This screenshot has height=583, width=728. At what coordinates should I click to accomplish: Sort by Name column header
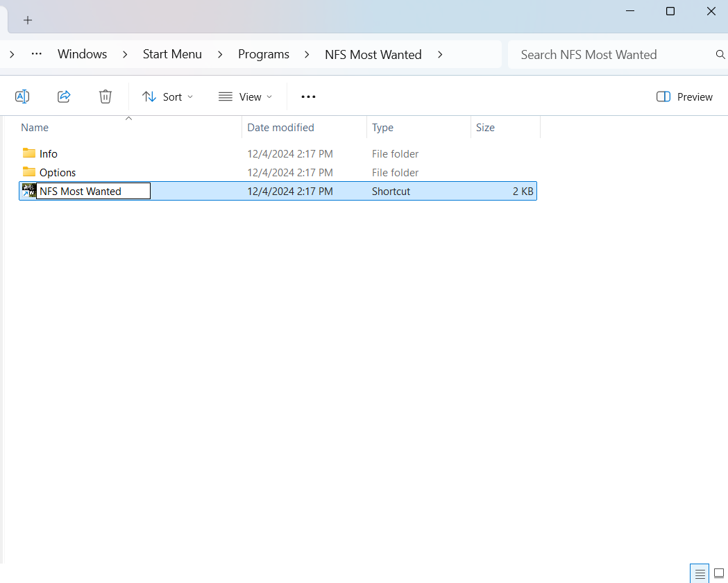[129, 128]
